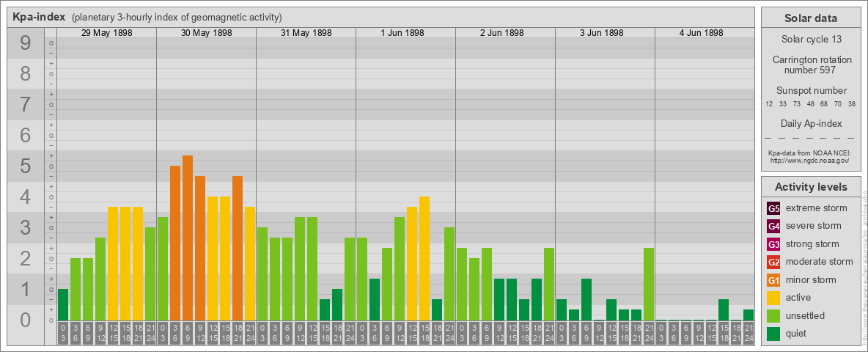Click the 31 May 9-12h green bar
The width and height of the screenshot is (868, 352).
pos(300,268)
